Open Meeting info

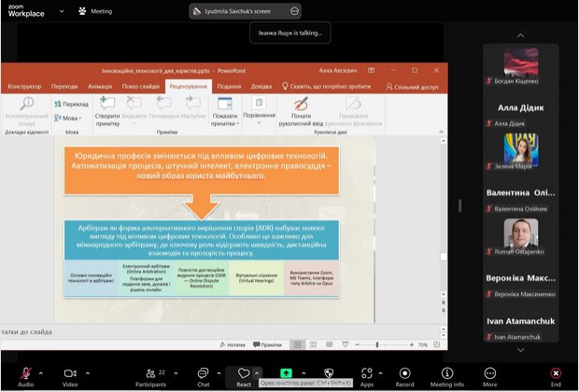446,373
